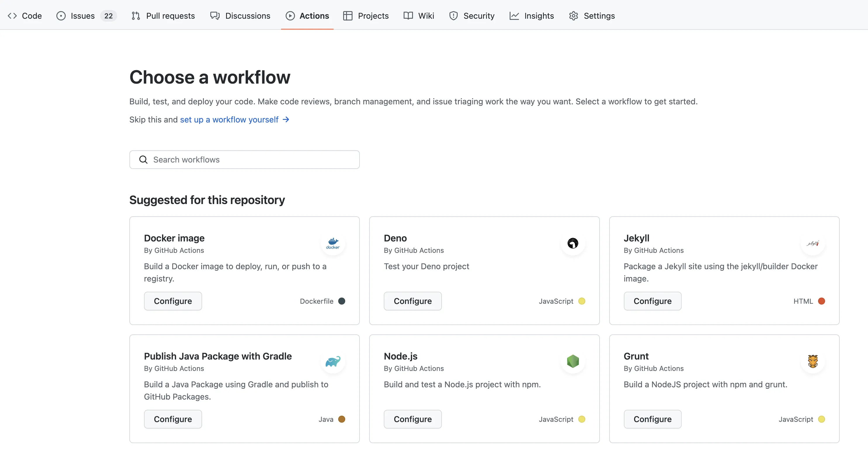
Task: Click the brown Java language dot
Action: 342,419
